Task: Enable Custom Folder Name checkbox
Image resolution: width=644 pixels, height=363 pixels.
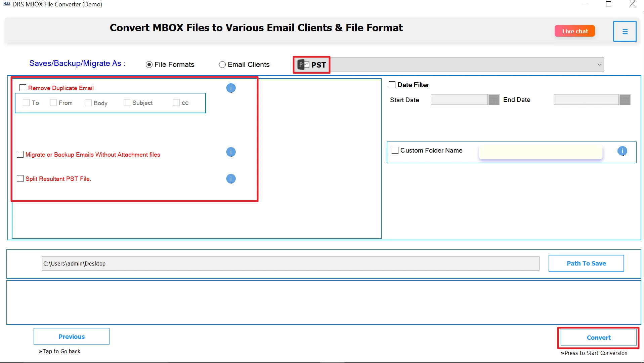Action: (395, 150)
